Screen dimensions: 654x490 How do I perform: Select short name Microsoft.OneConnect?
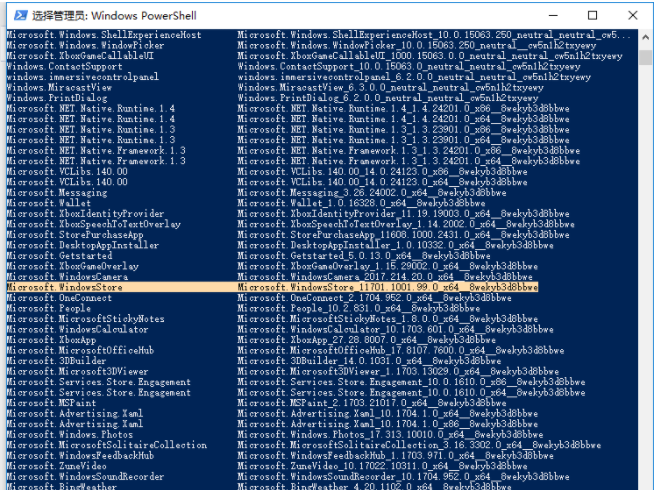pyautogui.click(x=59, y=298)
